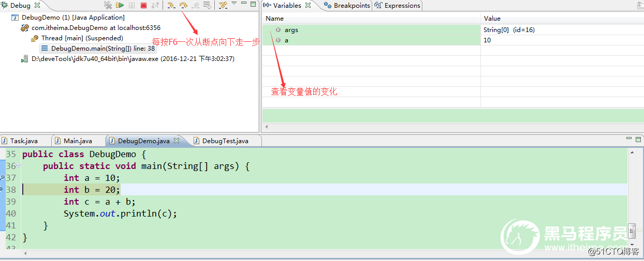Click editor vertical scrollbar thumb
The height and width of the screenshot is (261, 644).
632,230
